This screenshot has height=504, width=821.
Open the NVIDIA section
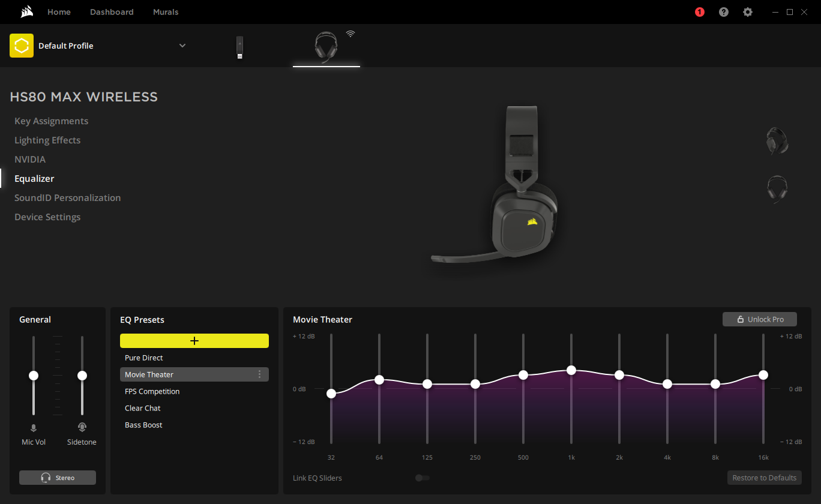30,160
